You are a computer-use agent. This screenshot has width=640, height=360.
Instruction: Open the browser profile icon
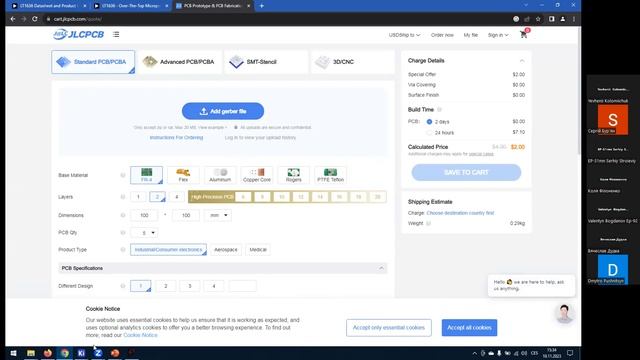563,19
